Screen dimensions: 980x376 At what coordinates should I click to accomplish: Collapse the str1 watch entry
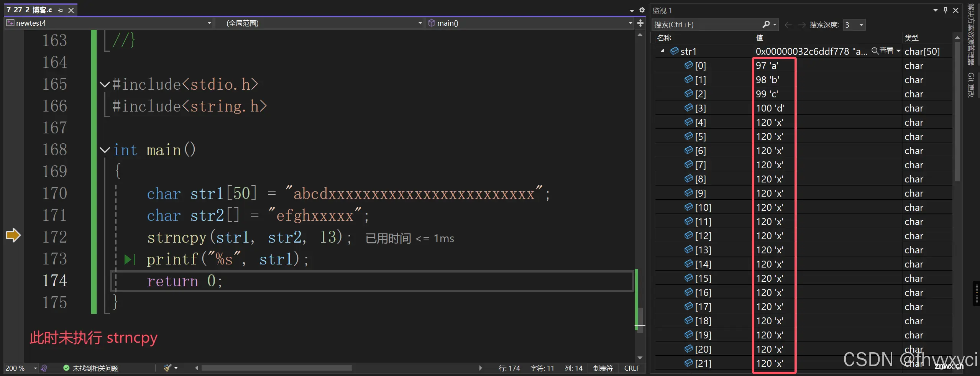coord(663,51)
